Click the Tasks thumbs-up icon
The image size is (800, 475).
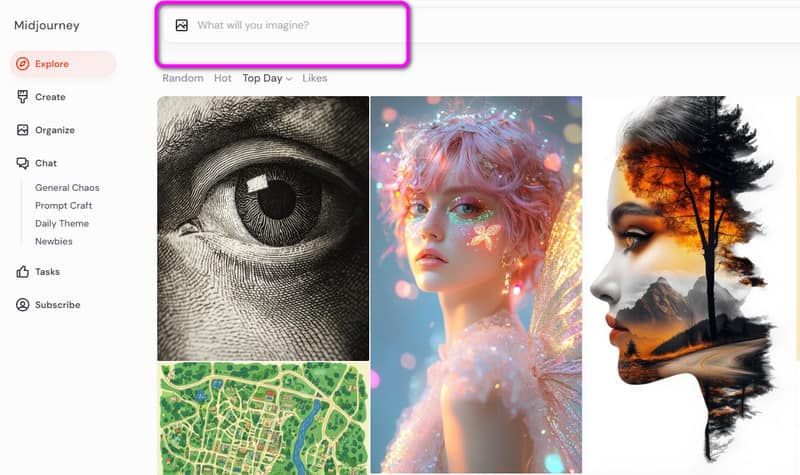coord(23,272)
